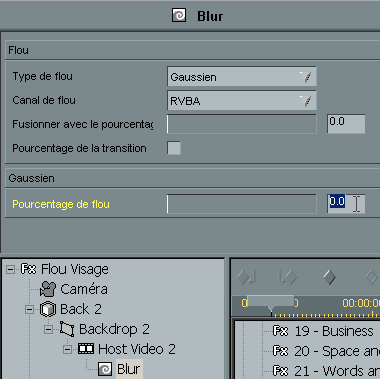Click the Fx icon next to Flou Visage
The image size is (380, 379).
click(28, 269)
